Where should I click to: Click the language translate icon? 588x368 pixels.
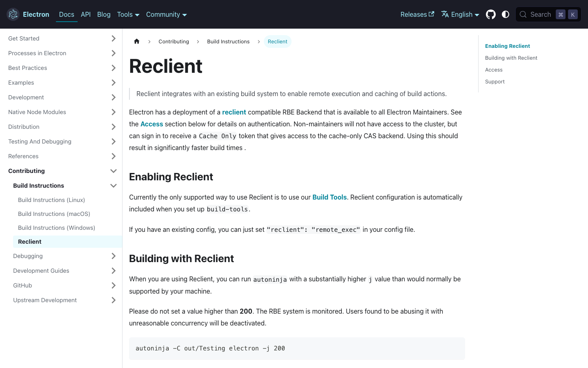445,14
